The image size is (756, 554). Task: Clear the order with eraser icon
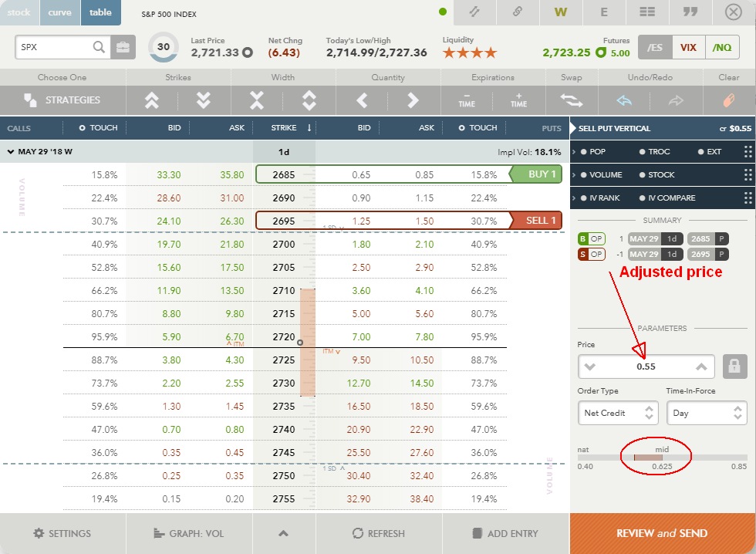coord(729,100)
